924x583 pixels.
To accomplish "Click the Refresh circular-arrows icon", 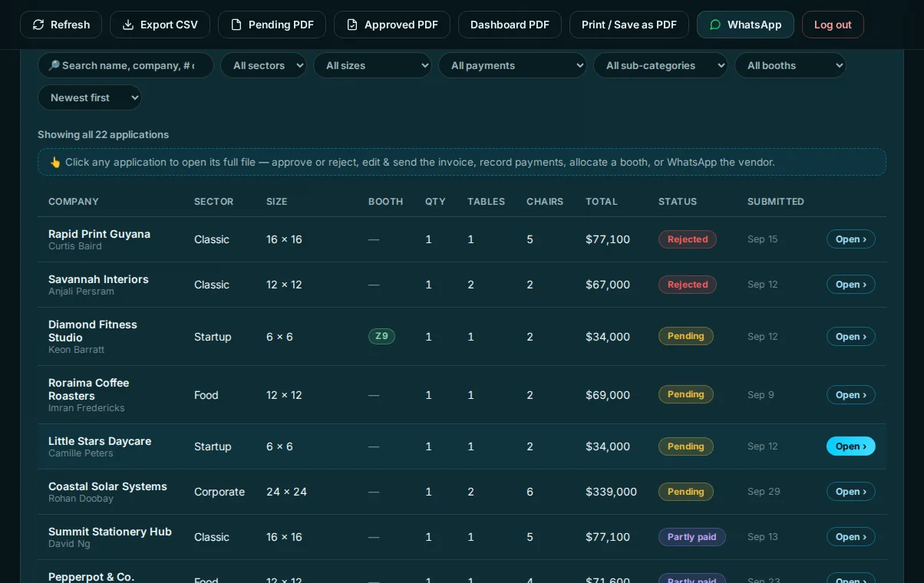I will click(38, 25).
